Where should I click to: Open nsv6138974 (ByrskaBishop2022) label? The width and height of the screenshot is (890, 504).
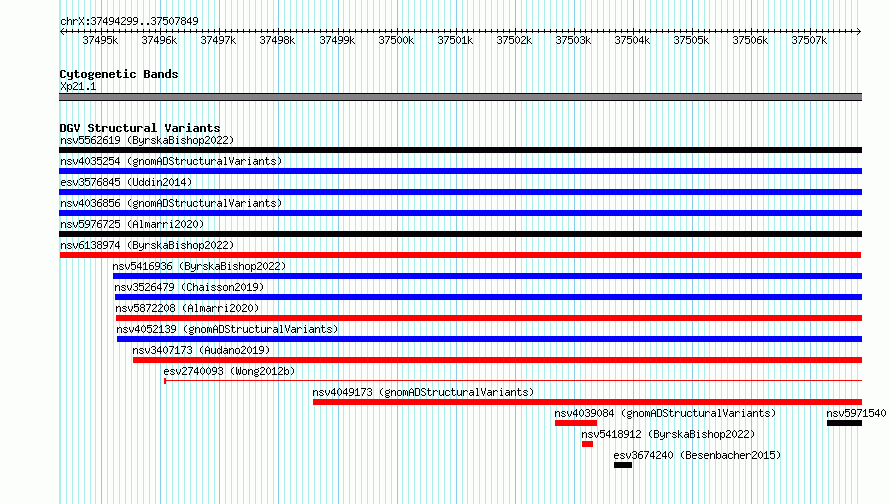coord(147,245)
